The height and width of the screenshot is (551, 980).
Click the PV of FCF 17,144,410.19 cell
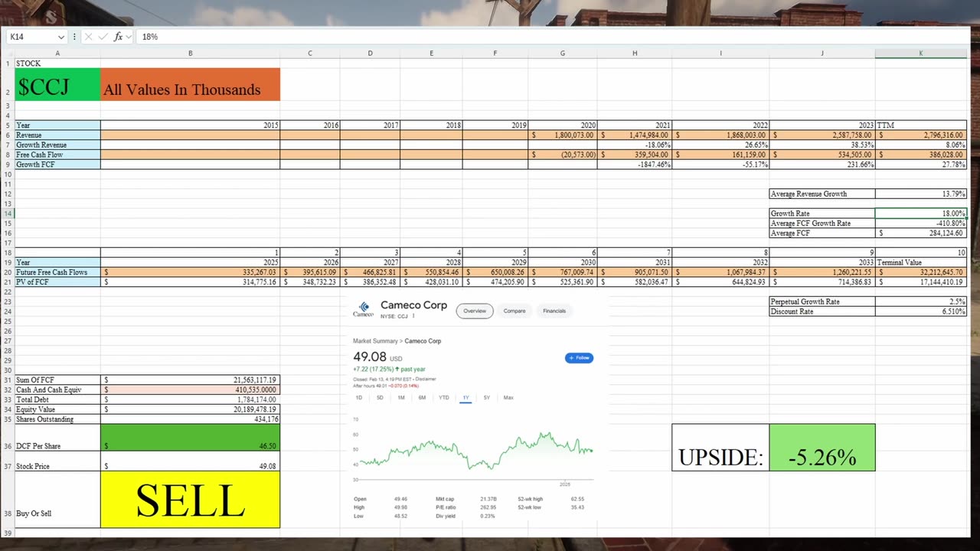pyautogui.click(x=921, y=282)
